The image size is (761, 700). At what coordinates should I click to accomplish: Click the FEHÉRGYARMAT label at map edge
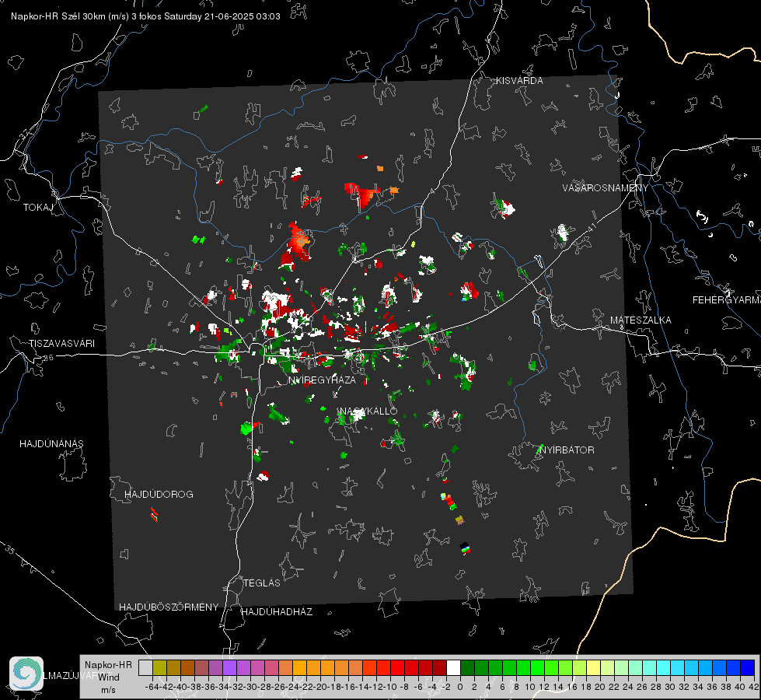pyautogui.click(x=727, y=300)
